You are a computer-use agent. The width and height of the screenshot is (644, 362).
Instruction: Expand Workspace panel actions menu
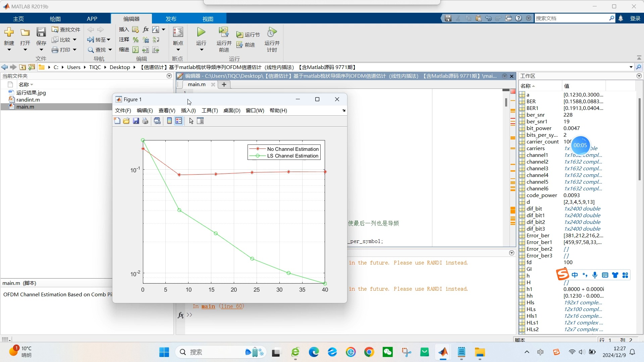click(x=639, y=76)
